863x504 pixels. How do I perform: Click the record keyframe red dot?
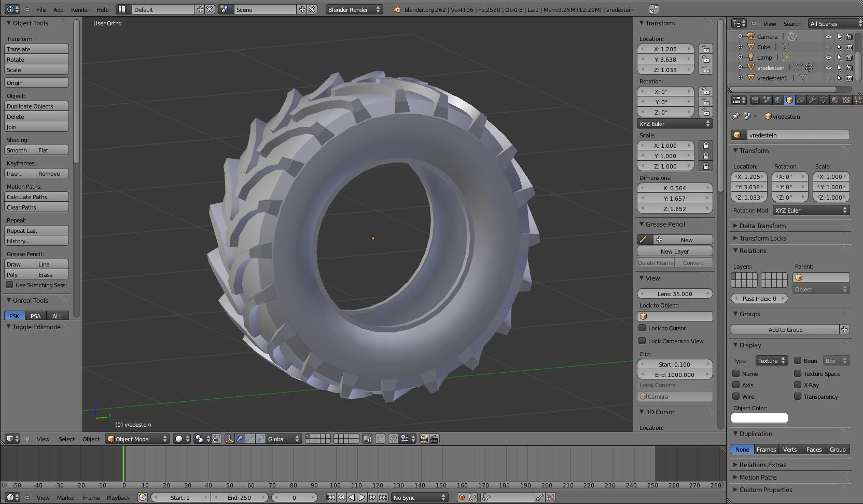[462, 497]
